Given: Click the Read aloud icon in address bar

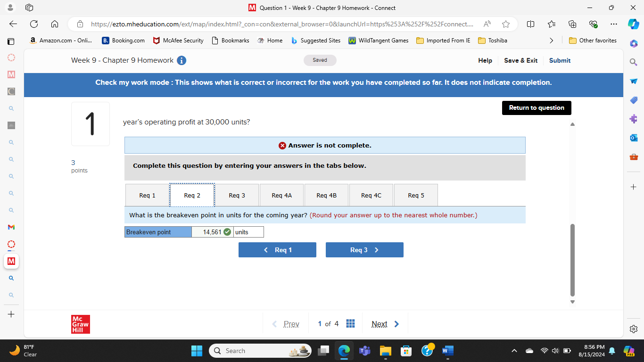Looking at the screenshot, I should pyautogui.click(x=487, y=24).
